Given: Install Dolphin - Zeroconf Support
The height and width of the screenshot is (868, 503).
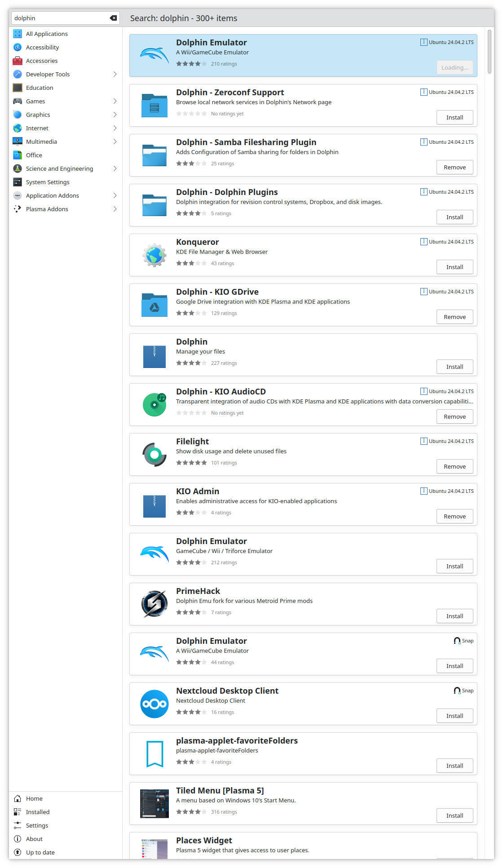Looking at the screenshot, I should point(455,117).
